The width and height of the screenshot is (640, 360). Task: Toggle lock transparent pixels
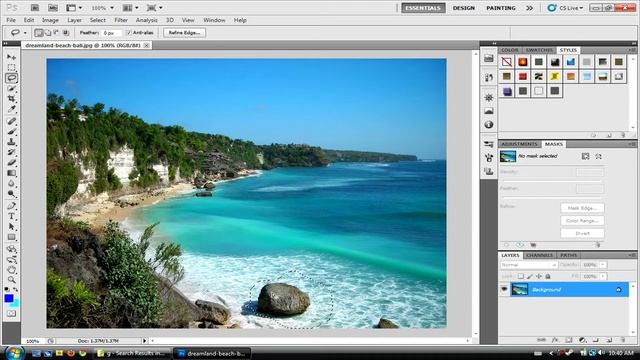pos(521,276)
